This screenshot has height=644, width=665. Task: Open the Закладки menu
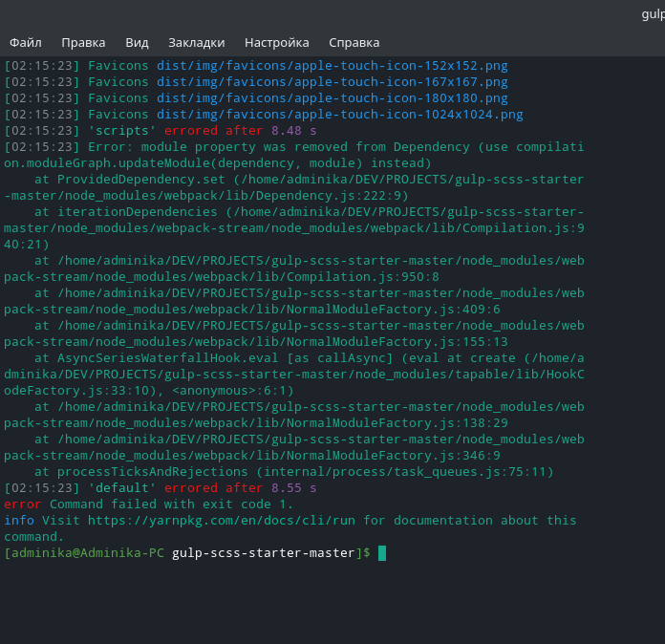[x=197, y=43]
